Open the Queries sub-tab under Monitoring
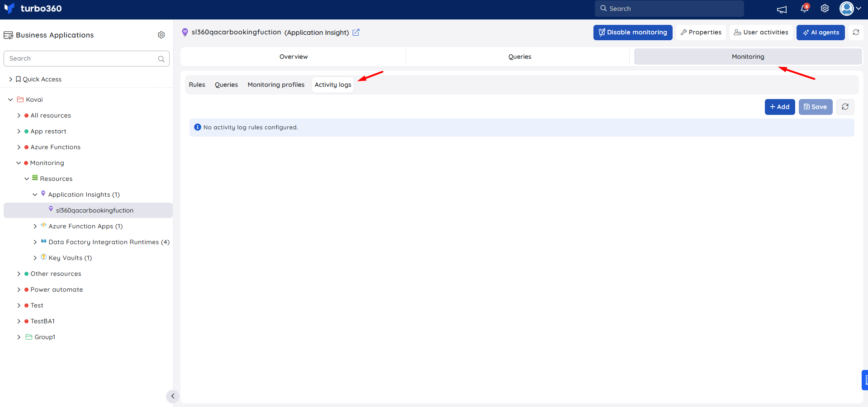This screenshot has width=868, height=407. [226, 85]
